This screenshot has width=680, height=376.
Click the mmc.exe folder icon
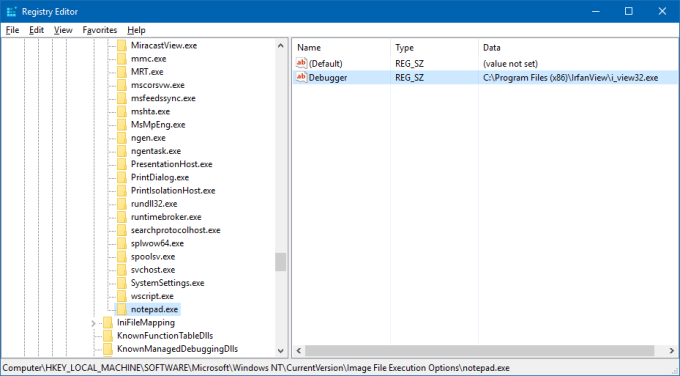point(122,59)
